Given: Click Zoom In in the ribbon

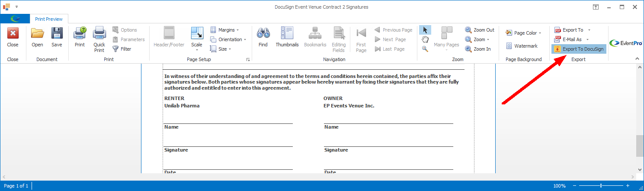Looking at the screenshot, I should (478, 49).
